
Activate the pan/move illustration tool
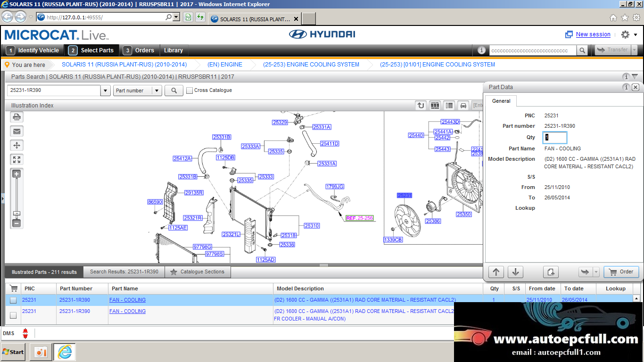pyautogui.click(x=17, y=146)
